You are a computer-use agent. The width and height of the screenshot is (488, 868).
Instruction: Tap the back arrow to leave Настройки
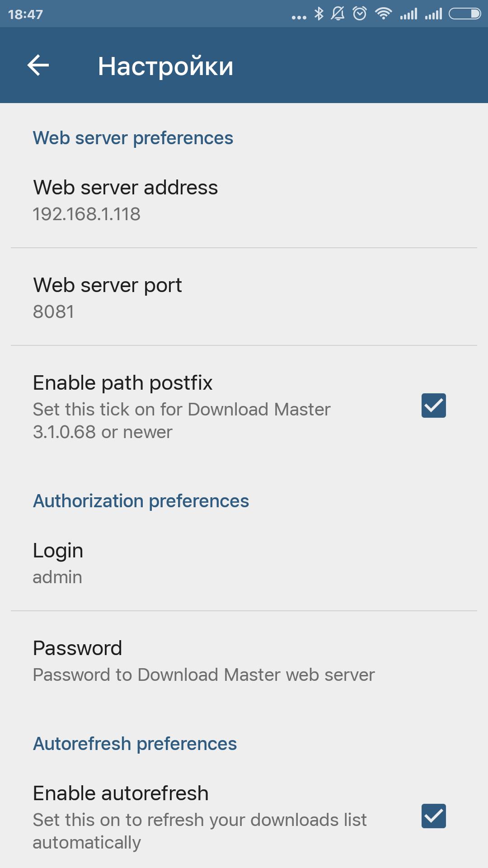[38, 65]
